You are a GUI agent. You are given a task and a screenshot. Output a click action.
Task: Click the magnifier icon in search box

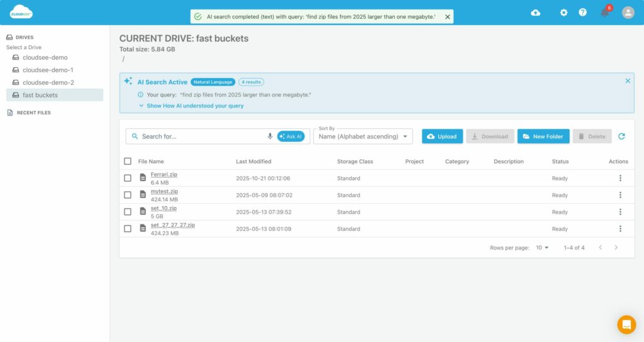pyautogui.click(x=135, y=136)
